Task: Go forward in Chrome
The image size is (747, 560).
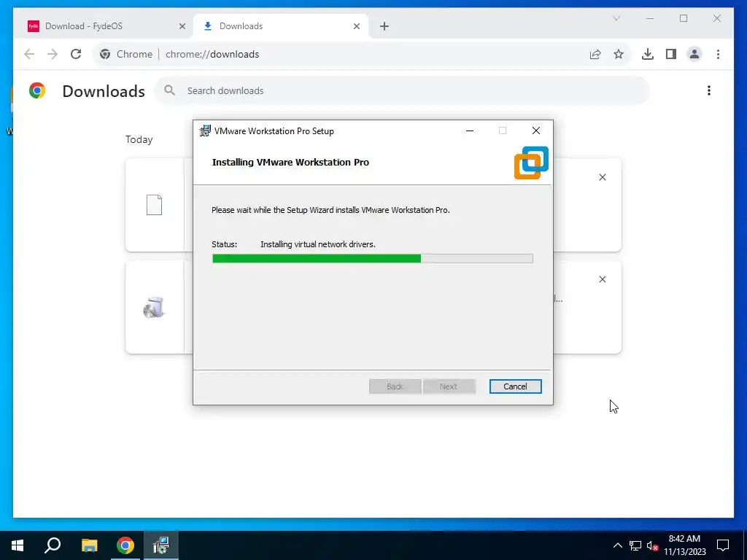Action: [x=53, y=54]
